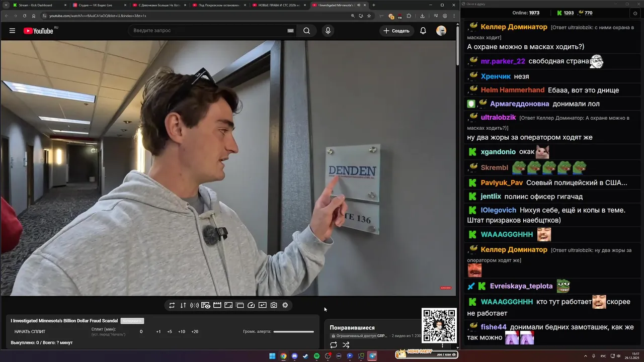
Task: Click the video player frame
Action: [x=228, y=168]
